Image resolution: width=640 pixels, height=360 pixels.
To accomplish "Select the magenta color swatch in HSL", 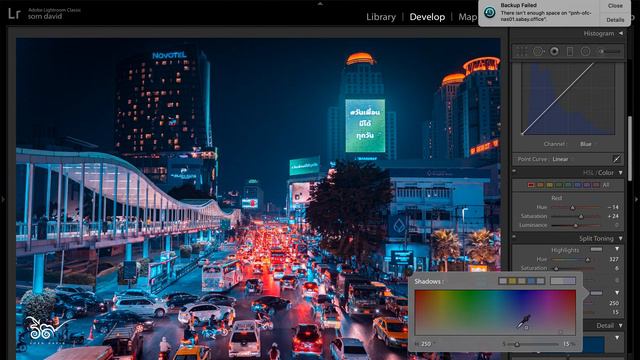I will [x=596, y=185].
